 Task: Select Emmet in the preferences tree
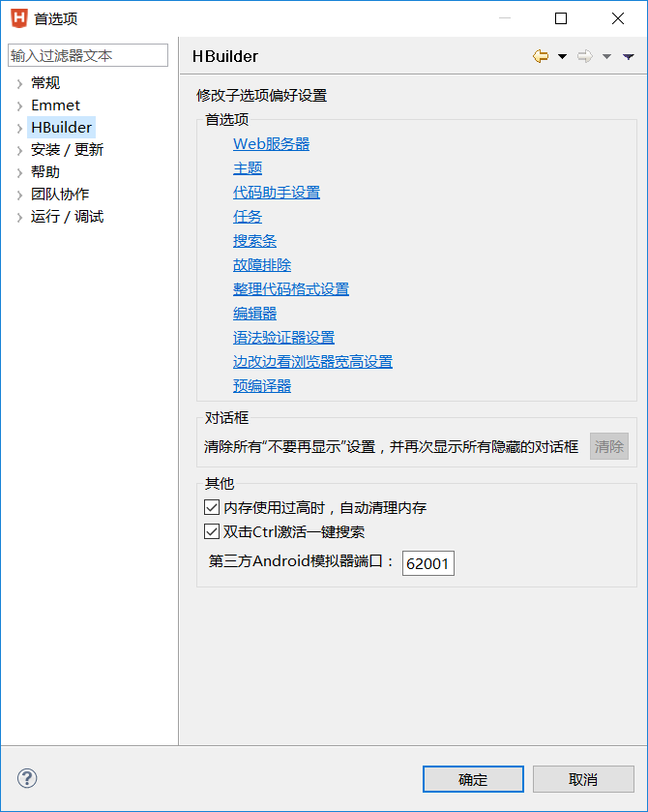tap(55, 105)
